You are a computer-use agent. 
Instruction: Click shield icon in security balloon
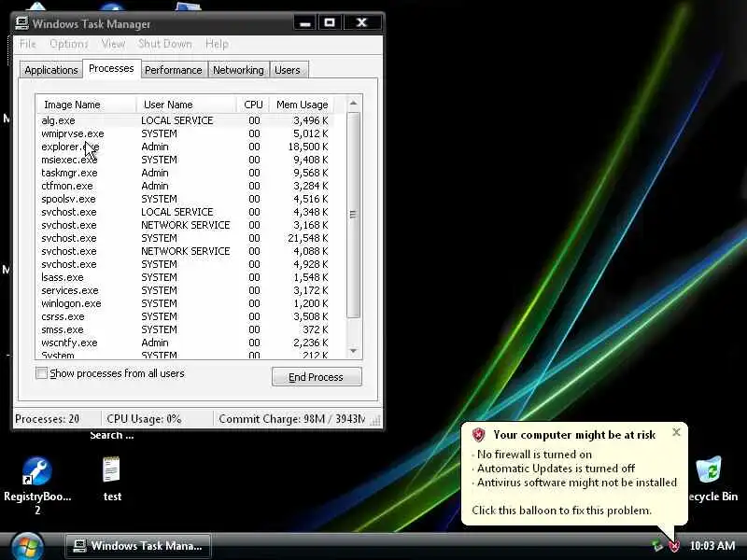pyautogui.click(x=478, y=434)
